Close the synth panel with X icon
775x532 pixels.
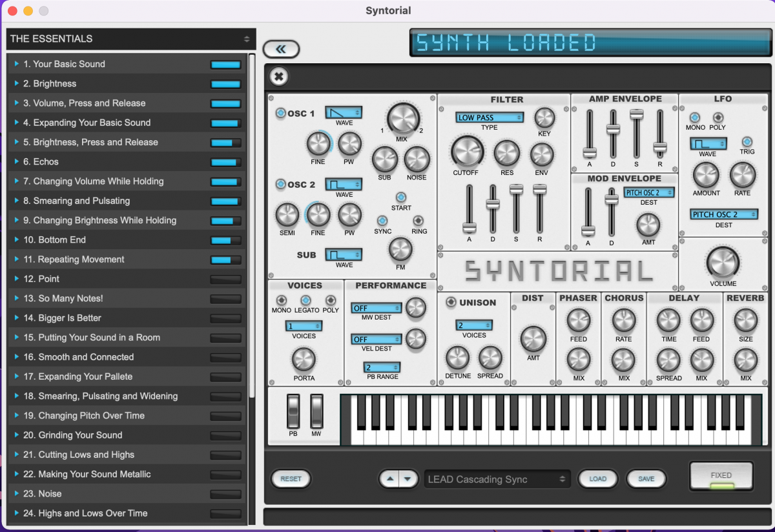(x=278, y=77)
